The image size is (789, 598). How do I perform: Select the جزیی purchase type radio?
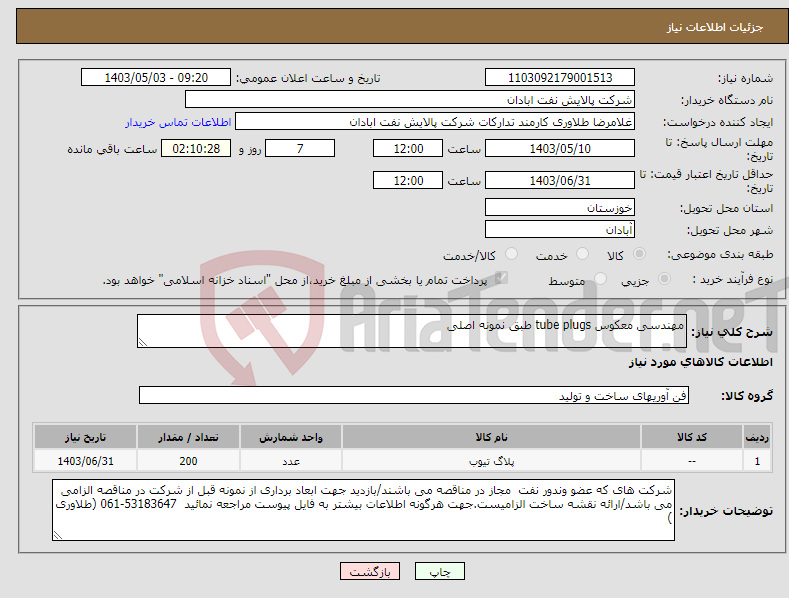[x=664, y=279]
